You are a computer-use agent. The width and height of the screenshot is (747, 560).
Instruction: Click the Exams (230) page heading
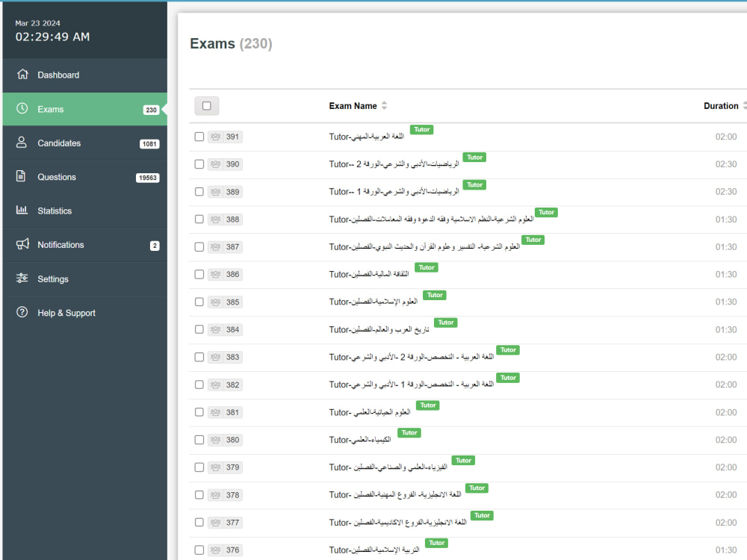pyautogui.click(x=231, y=44)
